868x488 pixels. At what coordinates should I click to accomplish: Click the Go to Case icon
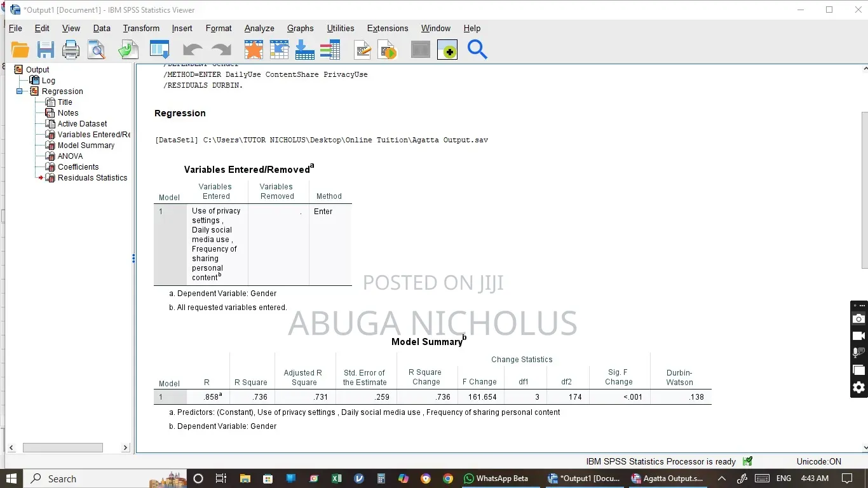279,50
